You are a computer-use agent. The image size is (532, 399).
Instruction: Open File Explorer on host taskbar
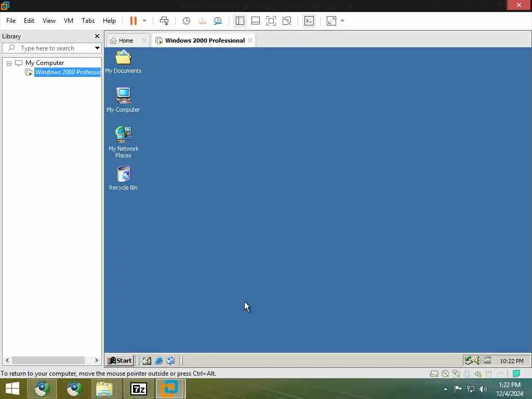click(x=105, y=389)
